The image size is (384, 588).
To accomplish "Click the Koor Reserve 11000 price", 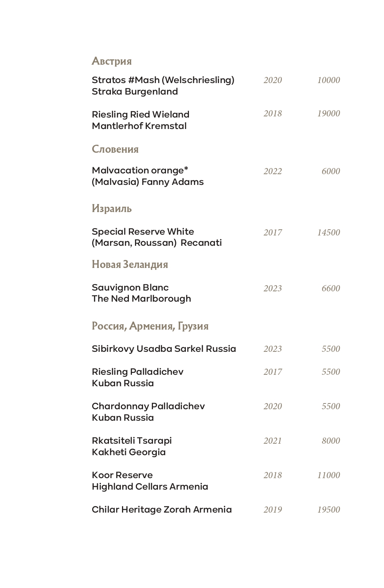I will [328, 475].
